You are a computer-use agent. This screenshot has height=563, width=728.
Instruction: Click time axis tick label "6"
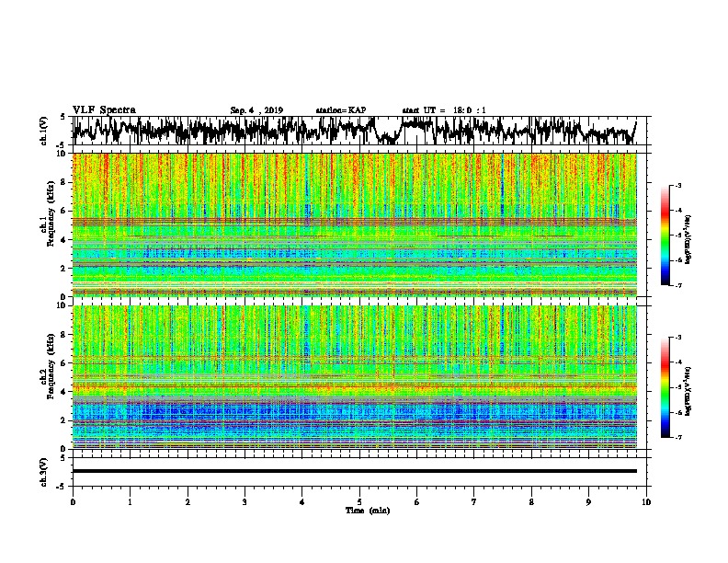click(x=417, y=502)
